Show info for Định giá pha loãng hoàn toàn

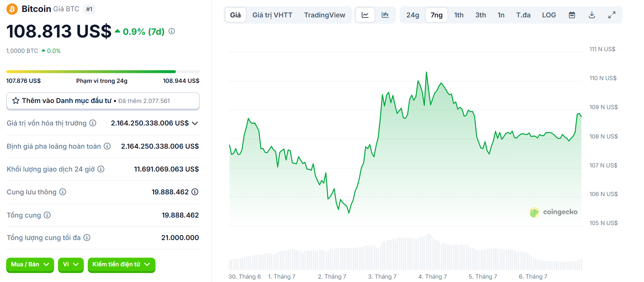(x=107, y=146)
